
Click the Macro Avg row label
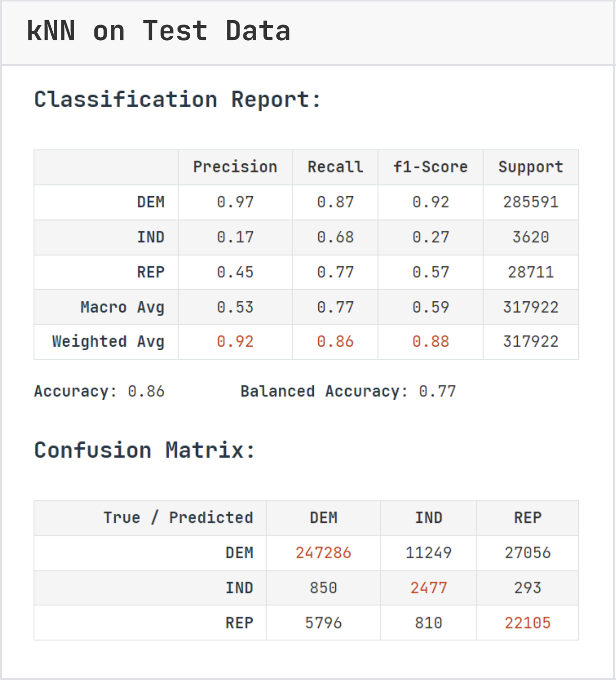122,307
